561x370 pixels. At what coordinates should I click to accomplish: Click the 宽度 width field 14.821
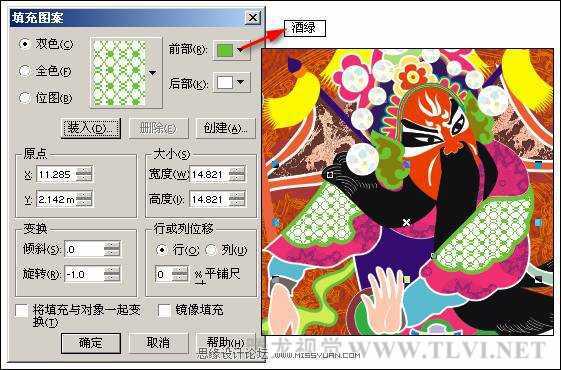[209, 175]
